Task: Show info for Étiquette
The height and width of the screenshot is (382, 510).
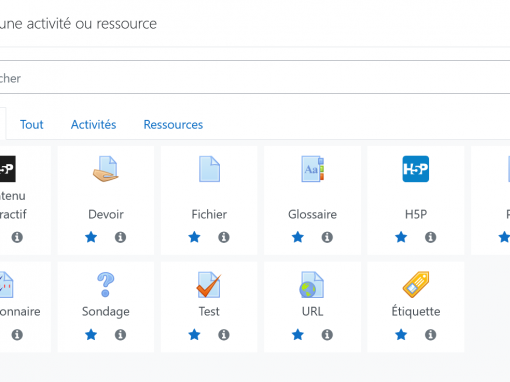Action: [x=430, y=334]
